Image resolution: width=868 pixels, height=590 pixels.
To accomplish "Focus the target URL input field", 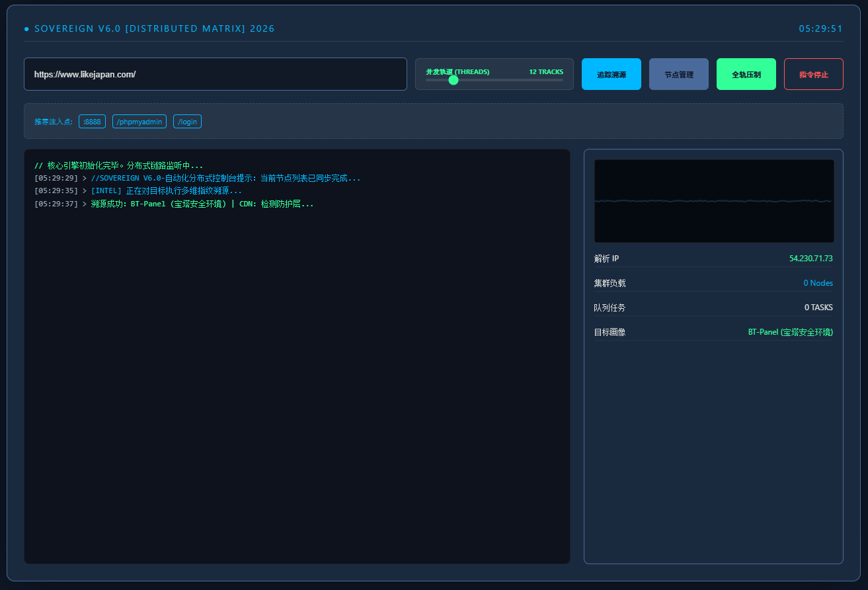I will pos(215,75).
